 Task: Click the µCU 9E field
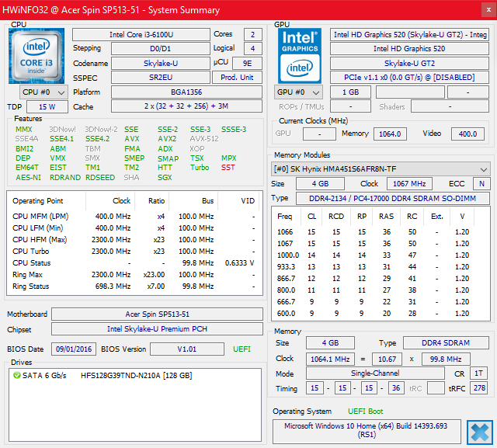pyautogui.click(x=247, y=64)
